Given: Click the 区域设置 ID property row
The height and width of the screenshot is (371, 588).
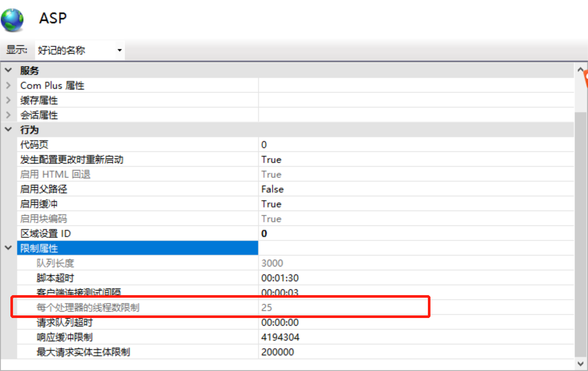Looking at the screenshot, I should click(x=156, y=233).
